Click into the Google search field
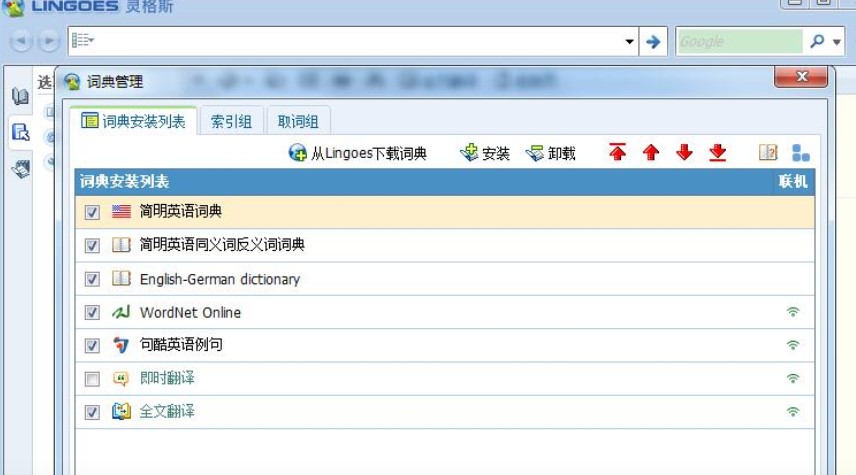 coord(739,41)
